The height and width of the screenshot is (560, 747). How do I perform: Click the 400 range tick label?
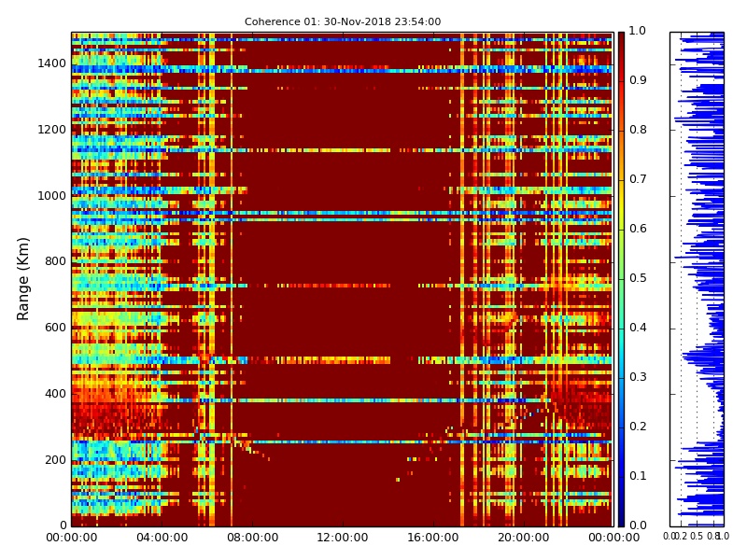coord(55,394)
